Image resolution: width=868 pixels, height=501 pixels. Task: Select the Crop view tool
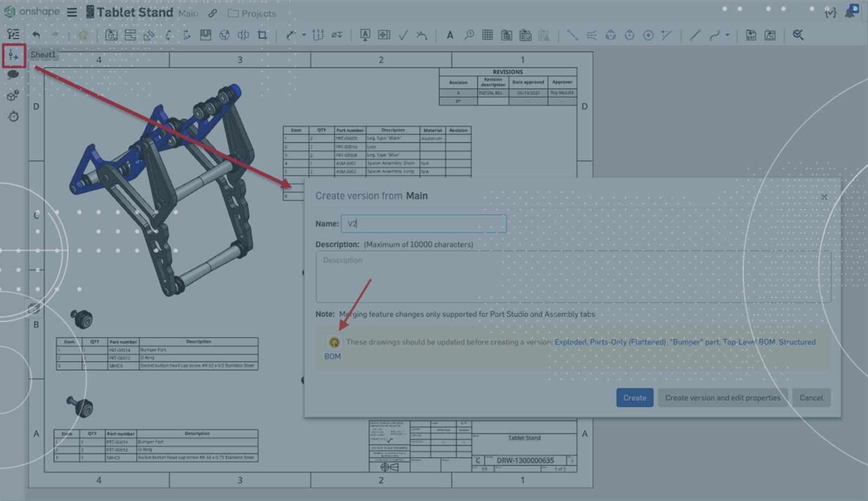click(x=263, y=35)
